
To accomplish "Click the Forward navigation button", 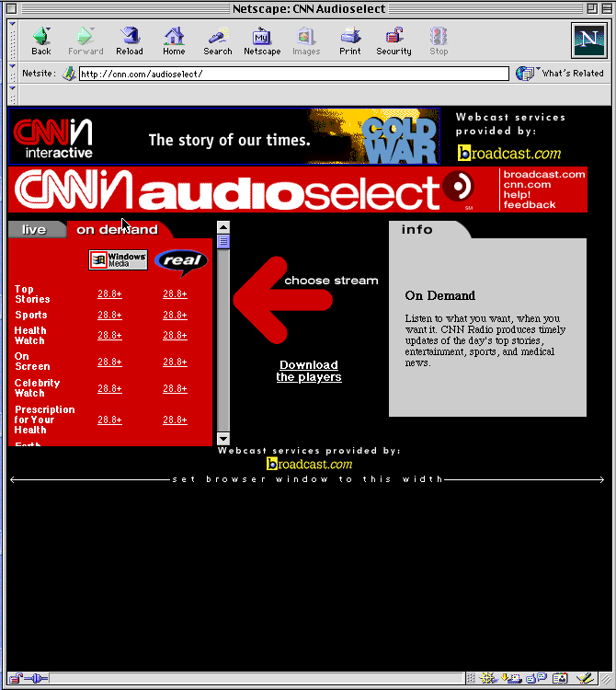I will (86, 41).
